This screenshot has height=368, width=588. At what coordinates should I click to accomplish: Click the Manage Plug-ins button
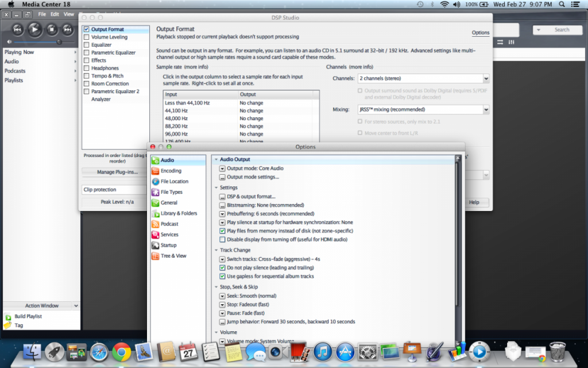click(117, 172)
